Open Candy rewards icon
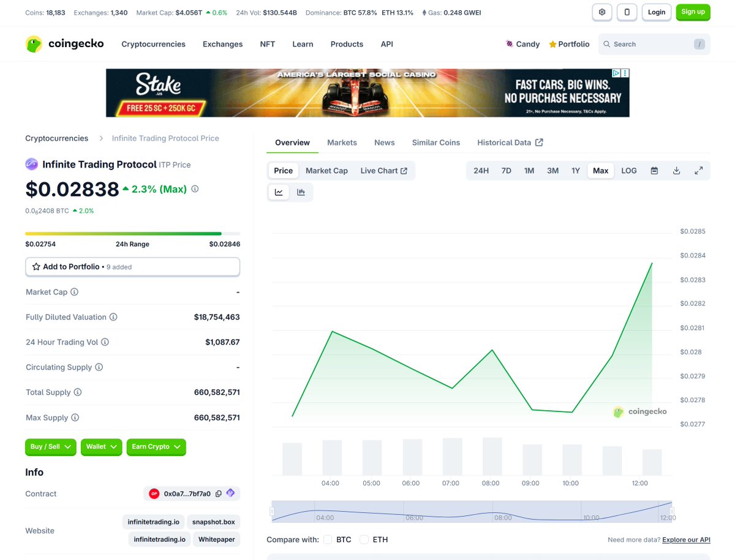This screenshot has width=735, height=560. pos(510,44)
